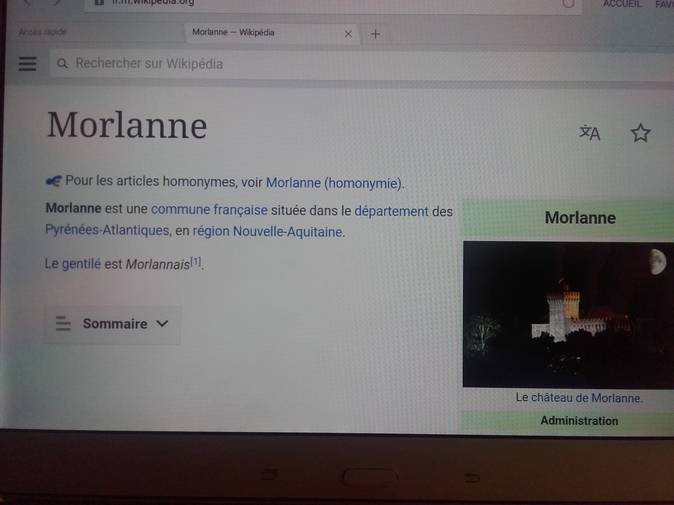This screenshot has height=505, width=674.
Task: Open a new browser tab
Action: [375, 34]
